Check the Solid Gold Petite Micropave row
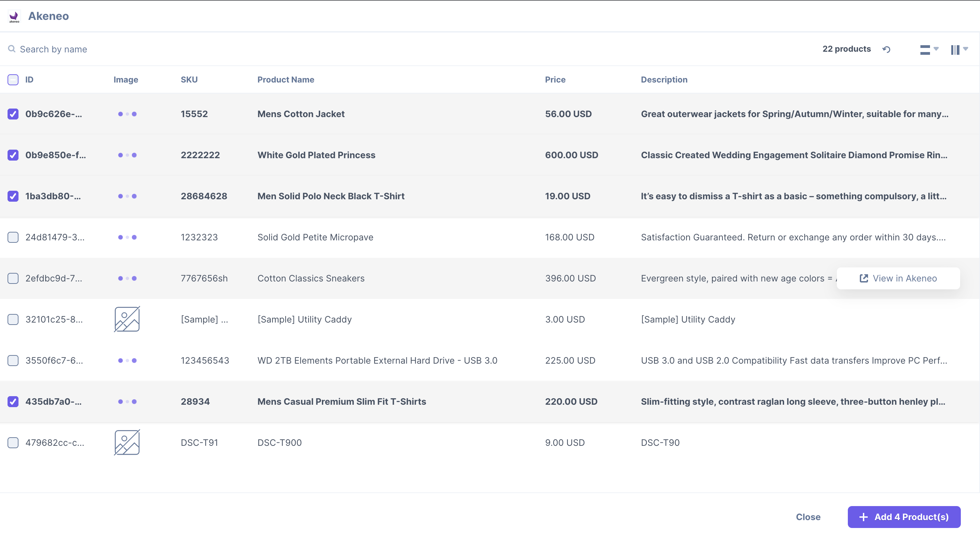This screenshot has height=541, width=980. [13, 237]
